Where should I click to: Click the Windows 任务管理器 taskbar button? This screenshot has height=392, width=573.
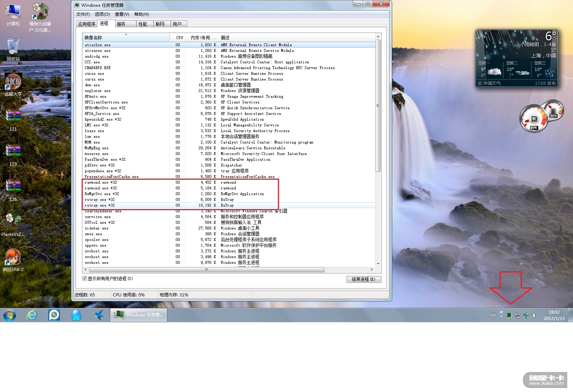(x=139, y=315)
